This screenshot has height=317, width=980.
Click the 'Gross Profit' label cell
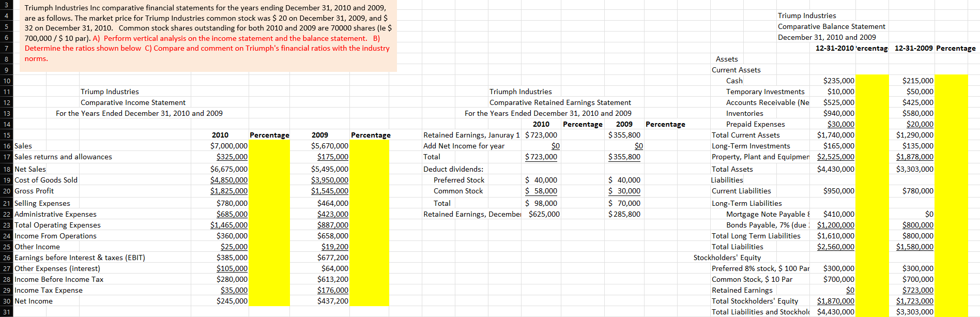[34, 191]
